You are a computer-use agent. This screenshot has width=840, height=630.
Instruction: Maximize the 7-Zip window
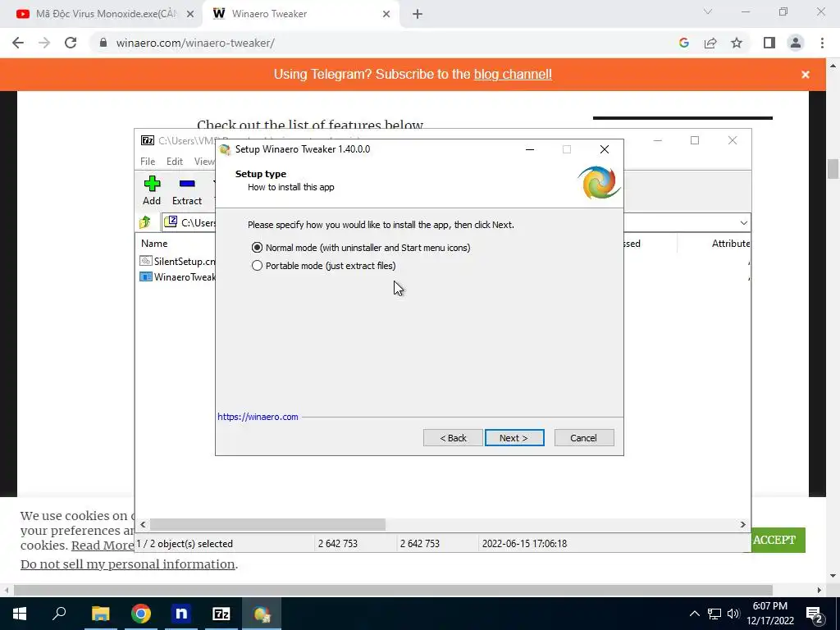click(695, 140)
